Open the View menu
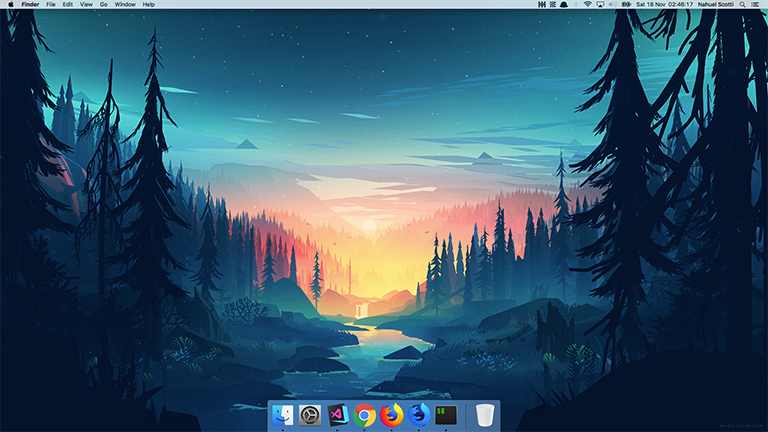Image resolution: width=768 pixels, height=432 pixels. pyautogui.click(x=86, y=4)
